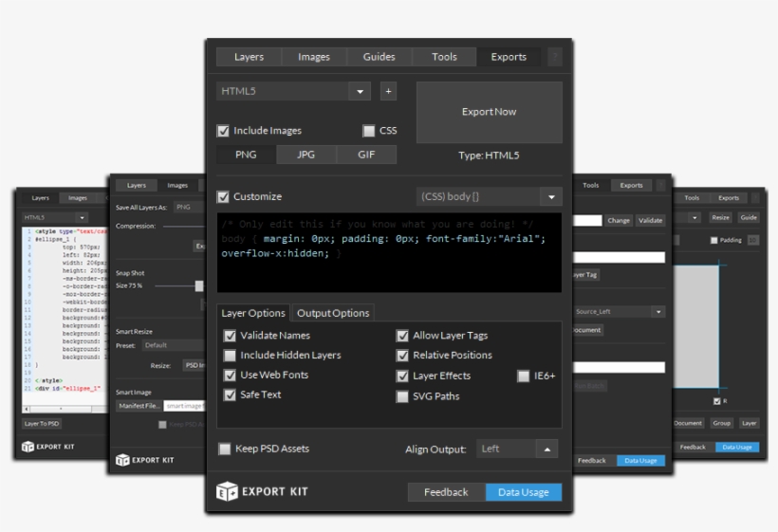Screen dimensions: 778x532
Task: Toggle Layer Effects checkbox
Action: click(402, 376)
